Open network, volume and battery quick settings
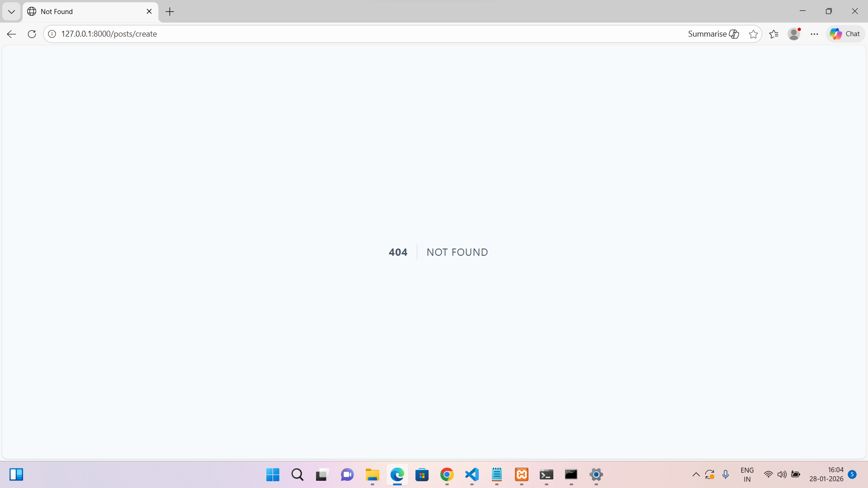The width and height of the screenshot is (868, 488). 782,474
